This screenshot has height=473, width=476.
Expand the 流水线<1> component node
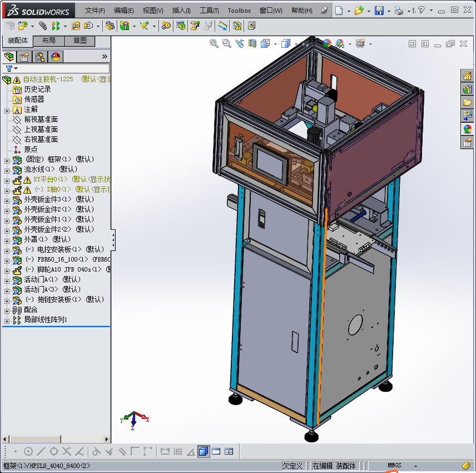click(x=7, y=171)
